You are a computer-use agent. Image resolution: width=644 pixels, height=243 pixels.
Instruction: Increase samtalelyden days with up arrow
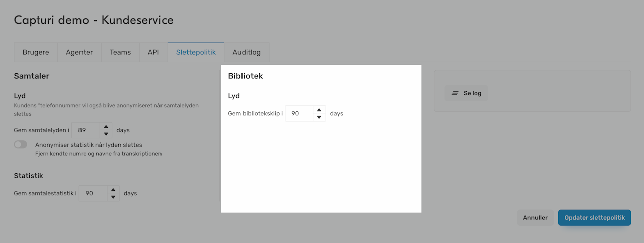coord(106,126)
